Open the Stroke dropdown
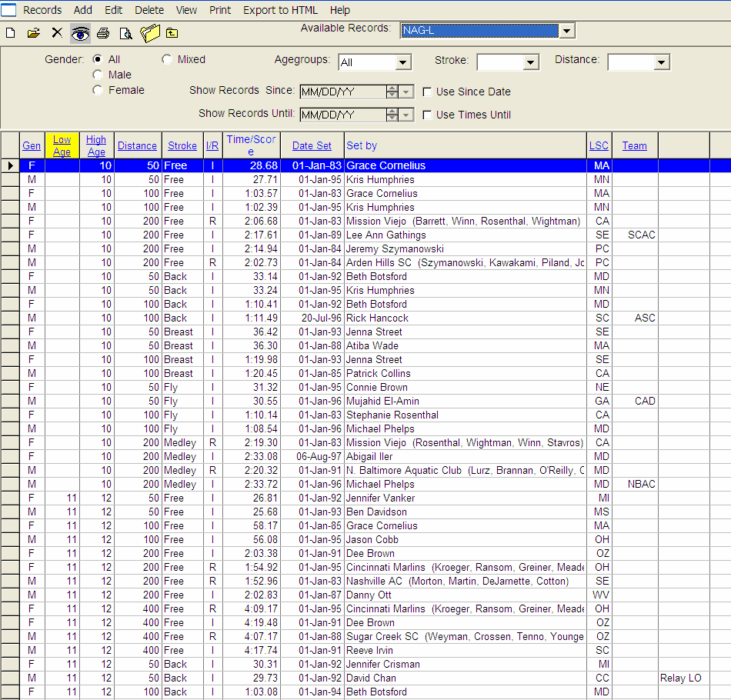Image resolution: width=731 pixels, height=700 pixels. 530,62
